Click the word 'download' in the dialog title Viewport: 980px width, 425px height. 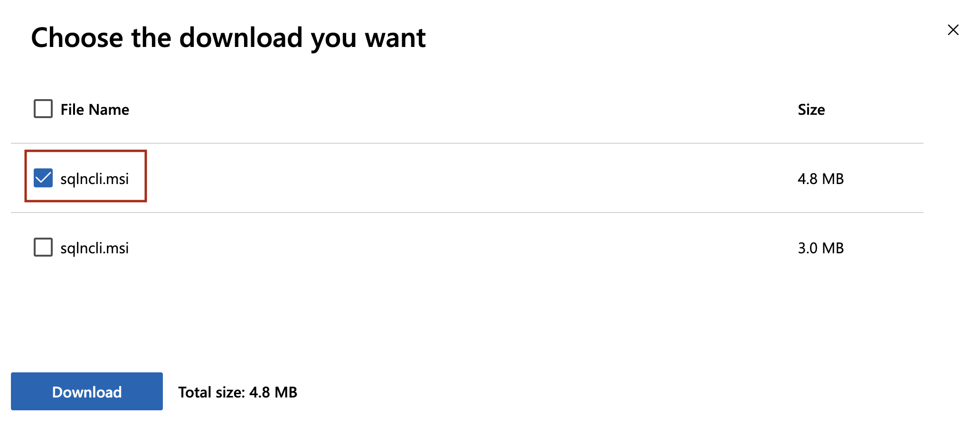point(241,37)
